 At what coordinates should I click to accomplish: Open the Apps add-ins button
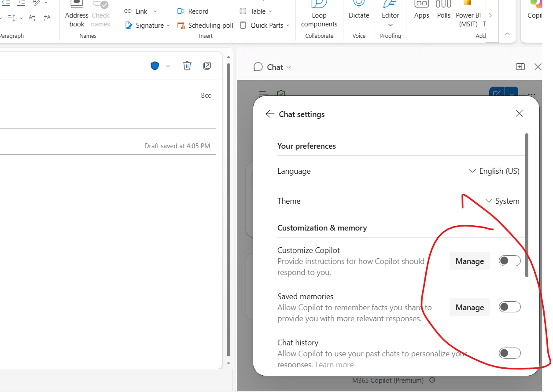click(x=421, y=10)
